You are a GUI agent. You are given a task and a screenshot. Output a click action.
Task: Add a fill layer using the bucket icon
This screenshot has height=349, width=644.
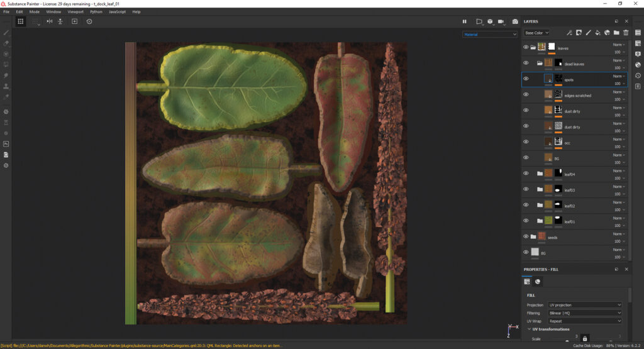[597, 33]
